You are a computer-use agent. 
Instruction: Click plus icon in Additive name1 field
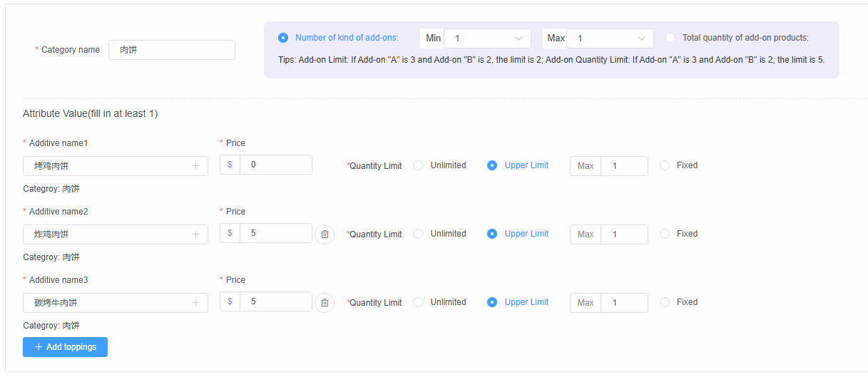195,166
